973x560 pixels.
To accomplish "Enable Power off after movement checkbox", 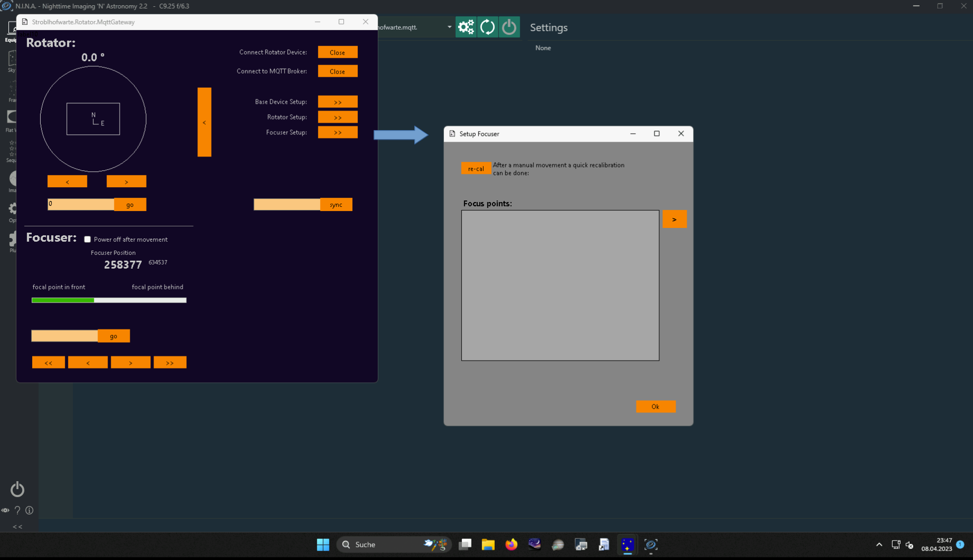I will pos(88,240).
